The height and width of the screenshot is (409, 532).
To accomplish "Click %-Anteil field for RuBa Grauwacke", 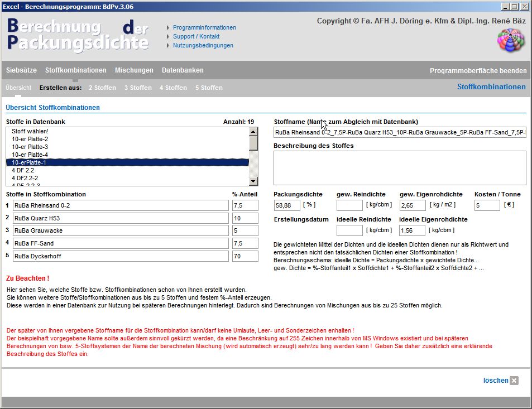I will click(245, 230).
